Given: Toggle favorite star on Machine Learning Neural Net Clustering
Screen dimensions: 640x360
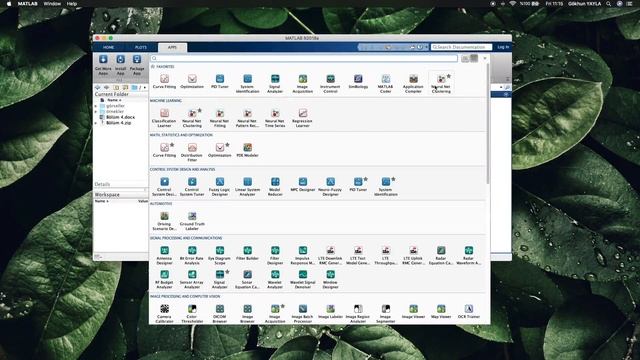Looking at the screenshot, I should tap(200, 110).
